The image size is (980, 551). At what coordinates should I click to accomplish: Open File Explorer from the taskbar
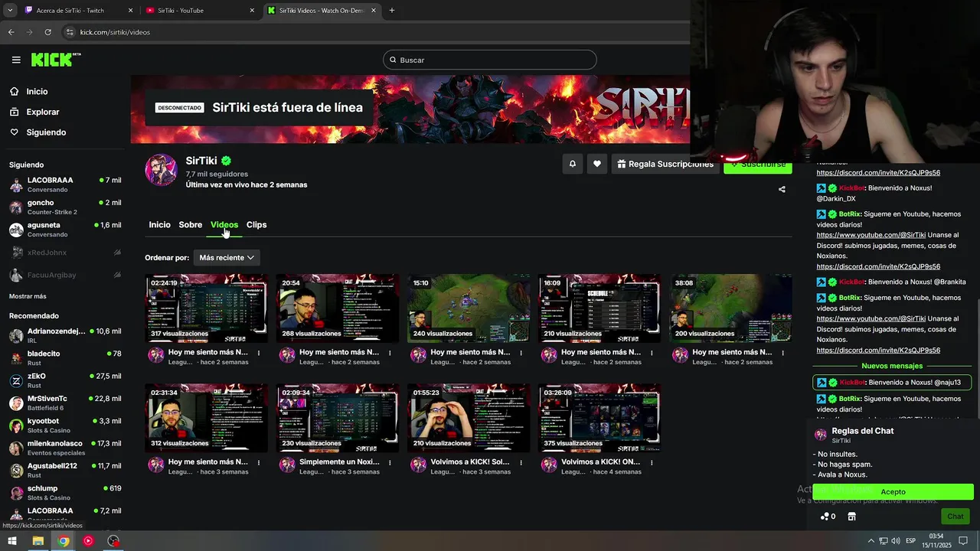(x=38, y=541)
